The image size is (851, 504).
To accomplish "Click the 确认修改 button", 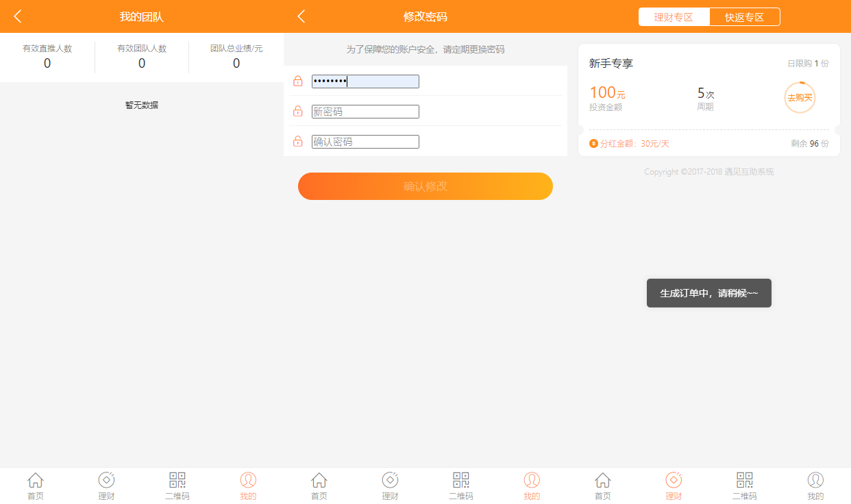I will pyautogui.click(x=425, y=186).
